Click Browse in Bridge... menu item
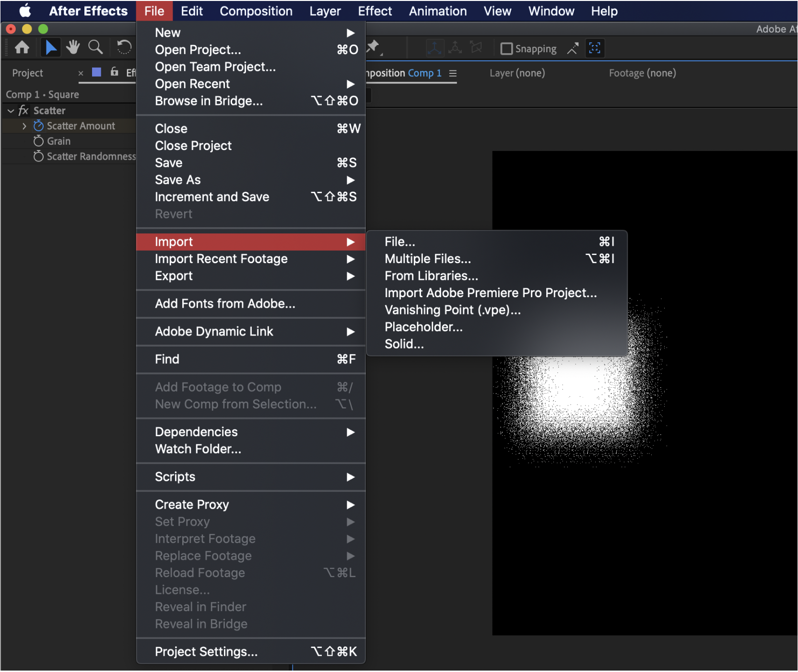The image size is (798, 672). point(251,101)
